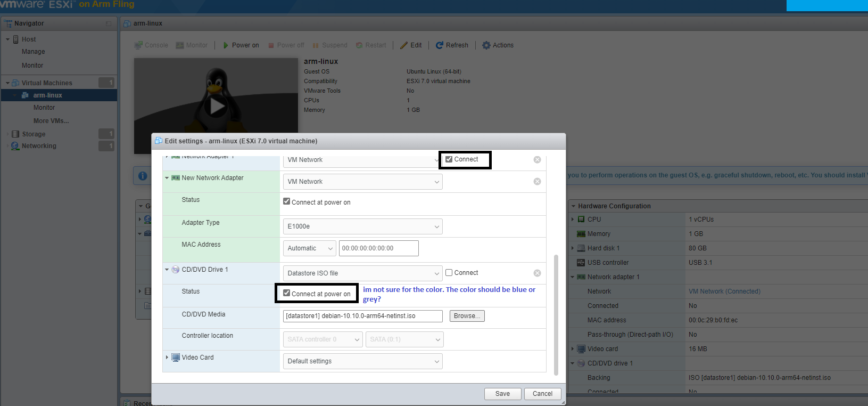This screenshot has width=868, height=406.
Task: Remove Network Adapter 1 device
Action: [537, 160]
